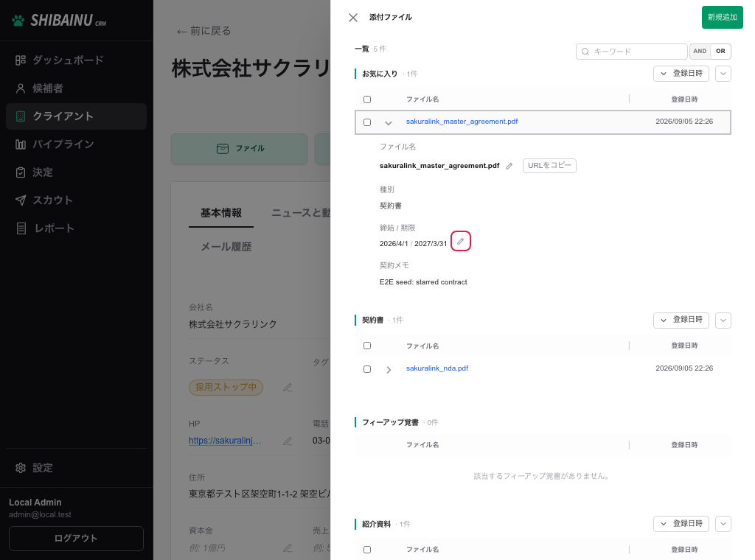Viewport: 755px width, 560px height.
Task: Click the ファイル名 column header in フィーアップ覚書 table
Action: (422, 445)
